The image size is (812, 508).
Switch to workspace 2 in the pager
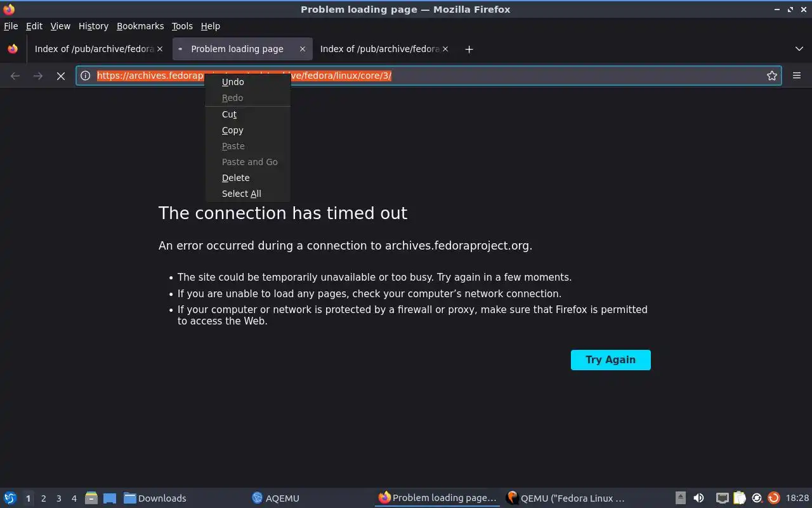point(43,498)
